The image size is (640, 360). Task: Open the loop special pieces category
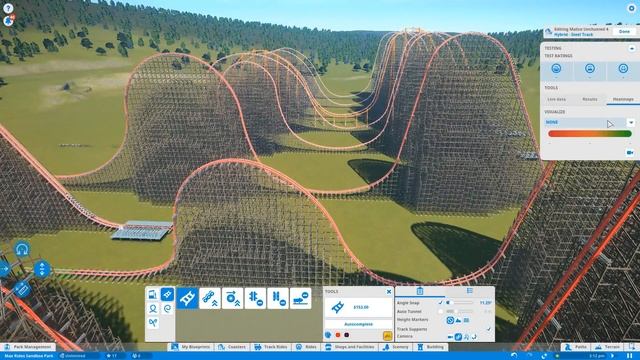(153, 309)
